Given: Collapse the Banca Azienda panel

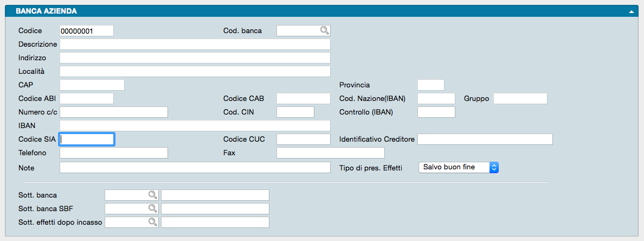Looking at the screenshot, I should pos(631,11).
